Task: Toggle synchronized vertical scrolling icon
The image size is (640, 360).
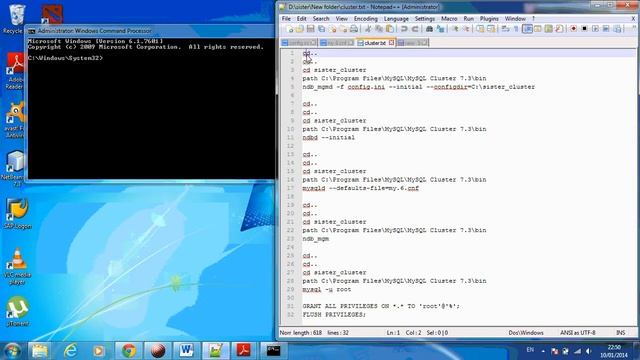Action: click(x=480, y=29)
